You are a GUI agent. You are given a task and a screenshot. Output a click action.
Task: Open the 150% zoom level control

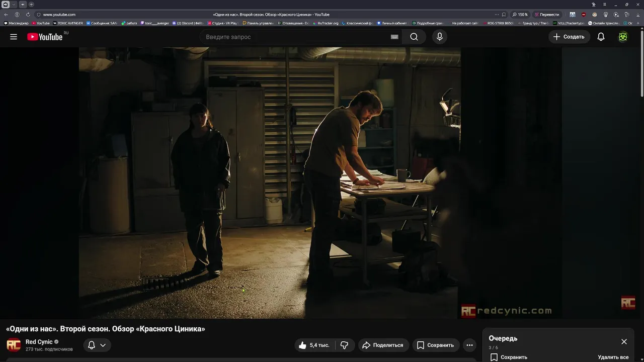tap(520, 15)
